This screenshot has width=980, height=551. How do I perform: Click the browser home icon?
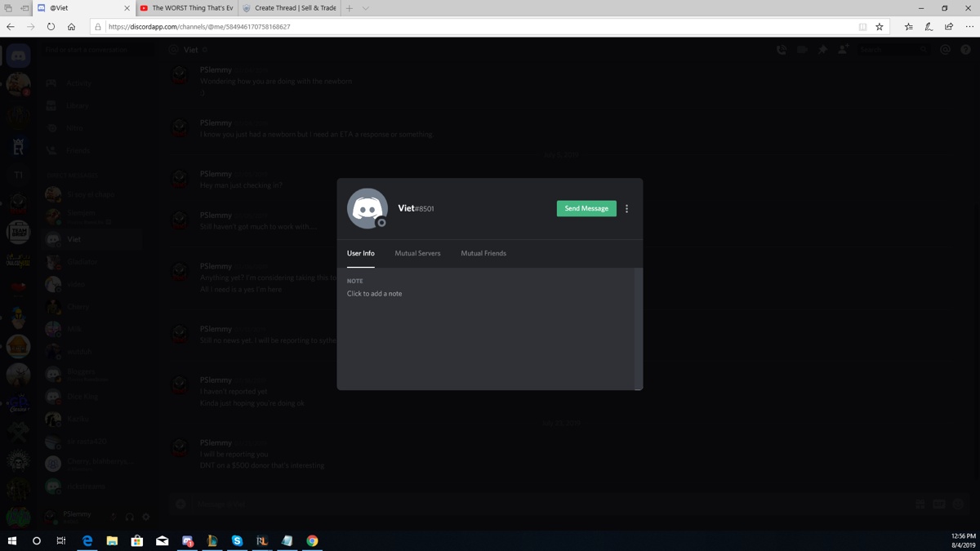pos(71,27)
